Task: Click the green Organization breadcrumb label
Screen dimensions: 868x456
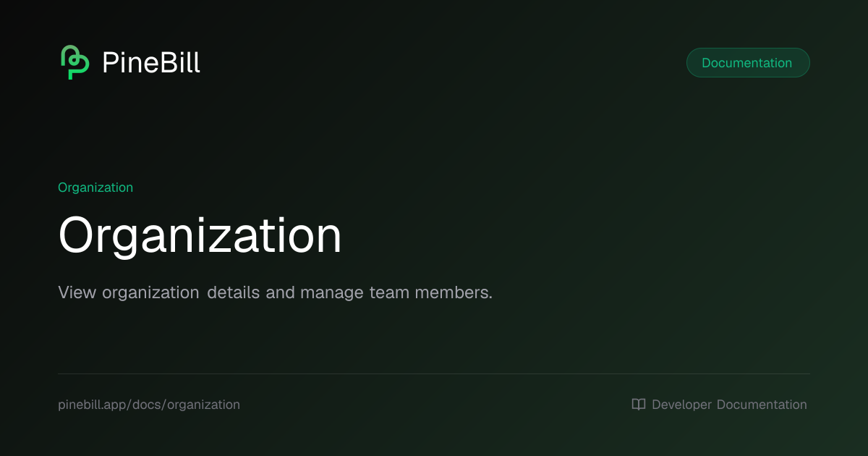Action: point(95,187)
